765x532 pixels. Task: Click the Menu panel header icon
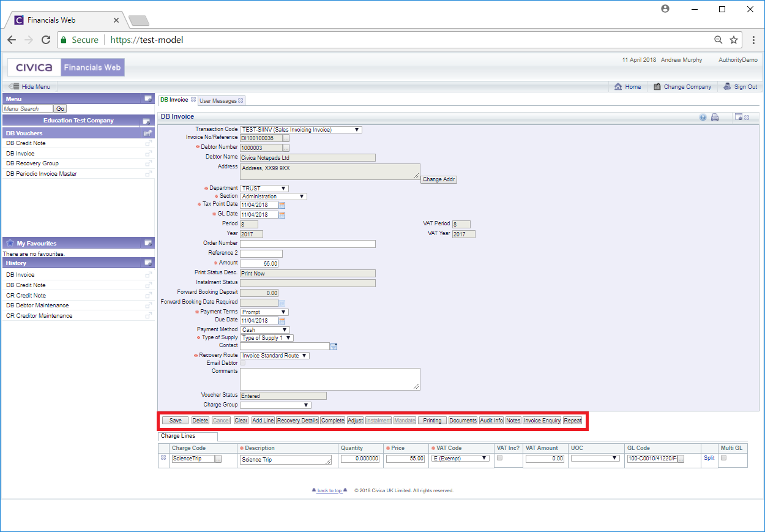[148, 99]
